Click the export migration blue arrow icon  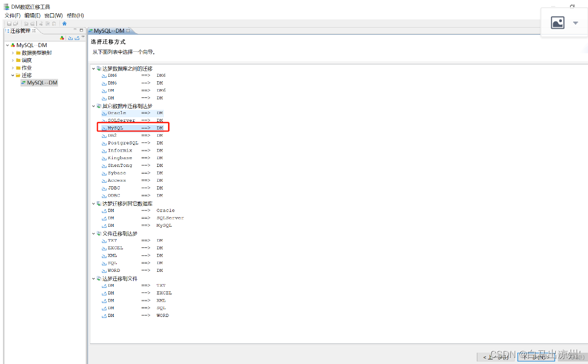pyautogui.click(x=77, y=38)
